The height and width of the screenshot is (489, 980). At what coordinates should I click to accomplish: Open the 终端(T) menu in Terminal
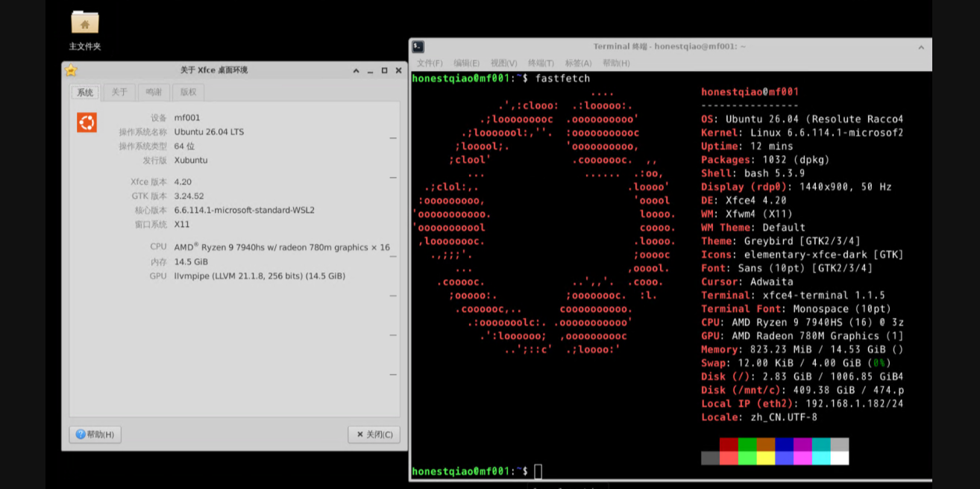(x=541, y=63)
